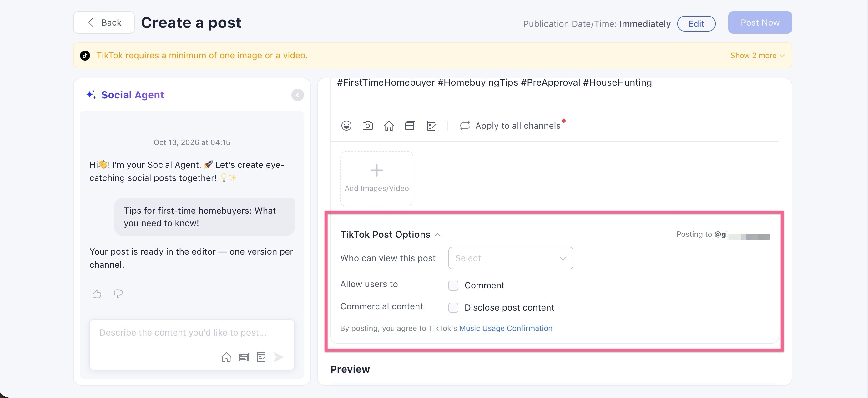Open Who can view this post dropdown
868x398 pixels.
[x=511, y=258]
